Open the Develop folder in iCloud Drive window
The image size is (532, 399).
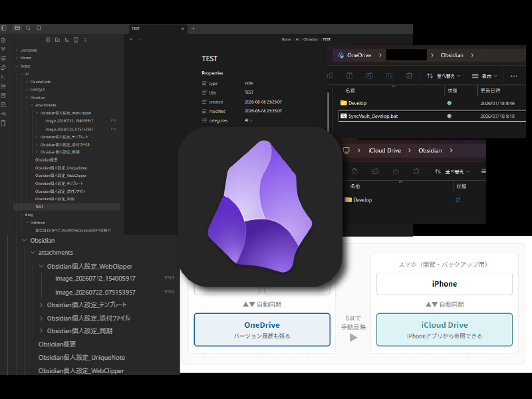pos(358,200)
